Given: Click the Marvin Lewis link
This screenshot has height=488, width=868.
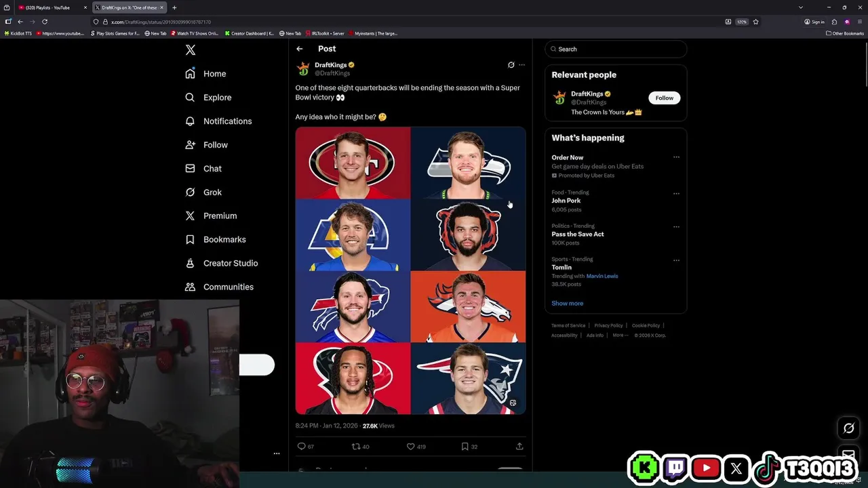Looking at the screenshot, I should pyautogui.click(x=602, y=276).
